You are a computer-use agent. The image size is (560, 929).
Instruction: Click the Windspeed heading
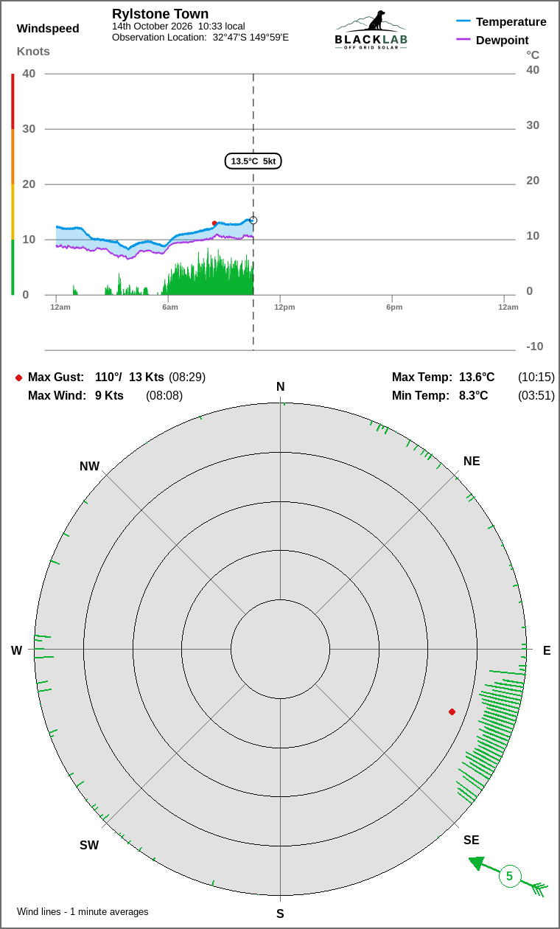point(48,29)
